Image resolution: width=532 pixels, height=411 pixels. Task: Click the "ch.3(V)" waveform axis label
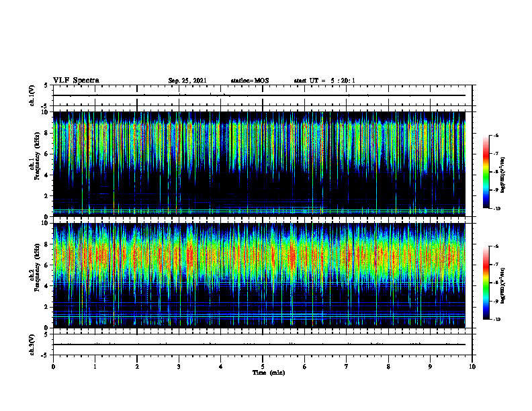pyautogui.click(x=32, y=345)
